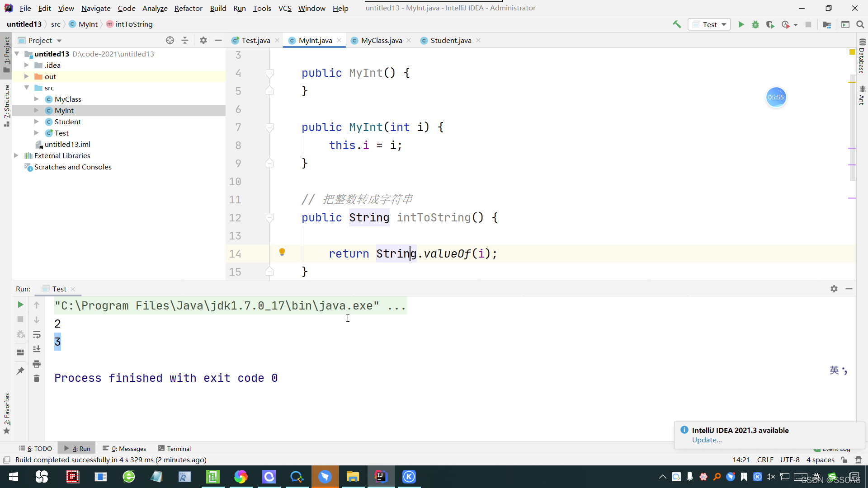Viewport: 868px width, 488px height.
Task: Click the Stop icon in Run panel
Action: tap(20, 319)
